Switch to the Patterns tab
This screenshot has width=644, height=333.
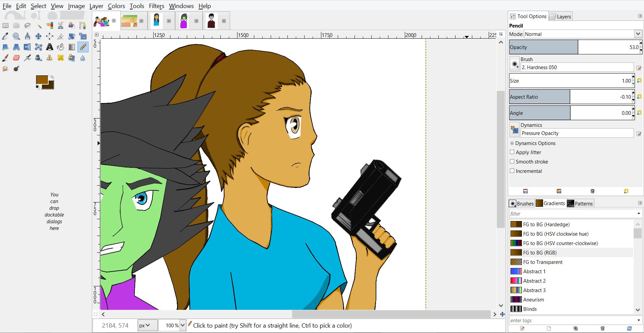click(580, 203)
